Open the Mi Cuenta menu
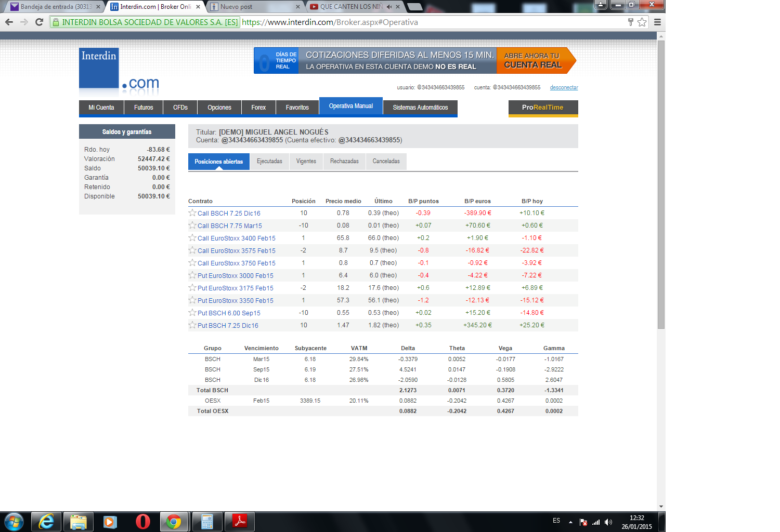 tap(101, 108)
